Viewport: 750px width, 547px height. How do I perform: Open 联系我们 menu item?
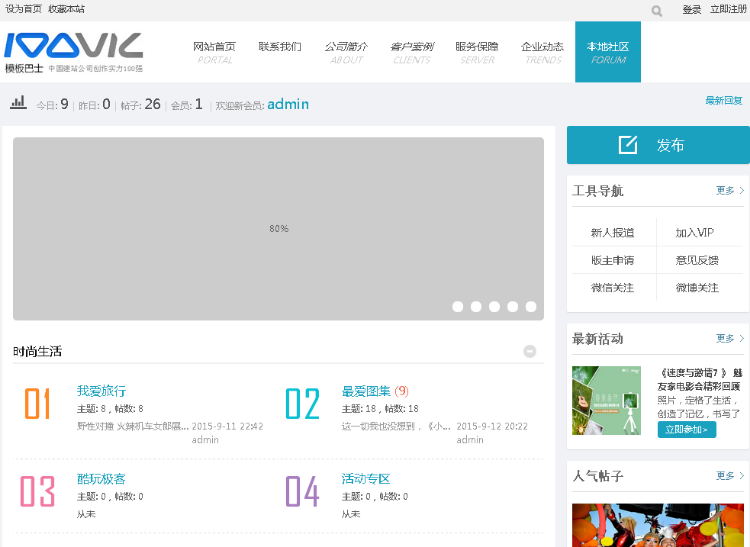click(280, 46)
